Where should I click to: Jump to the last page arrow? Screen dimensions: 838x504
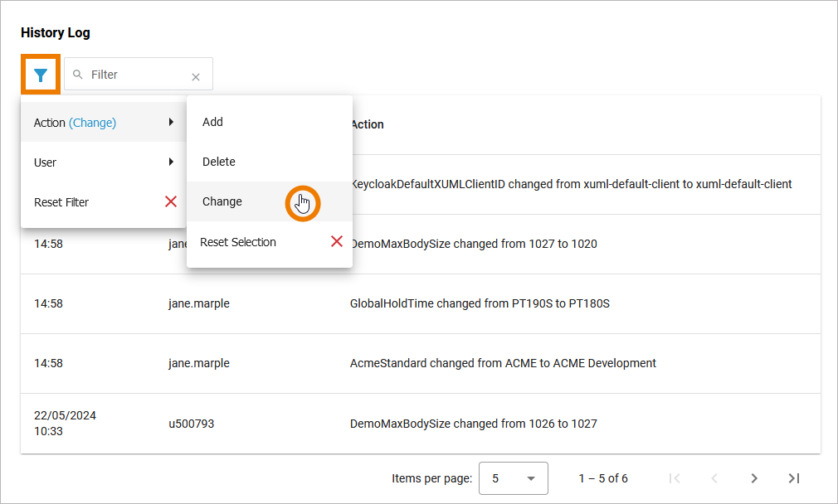click(794, 478)
